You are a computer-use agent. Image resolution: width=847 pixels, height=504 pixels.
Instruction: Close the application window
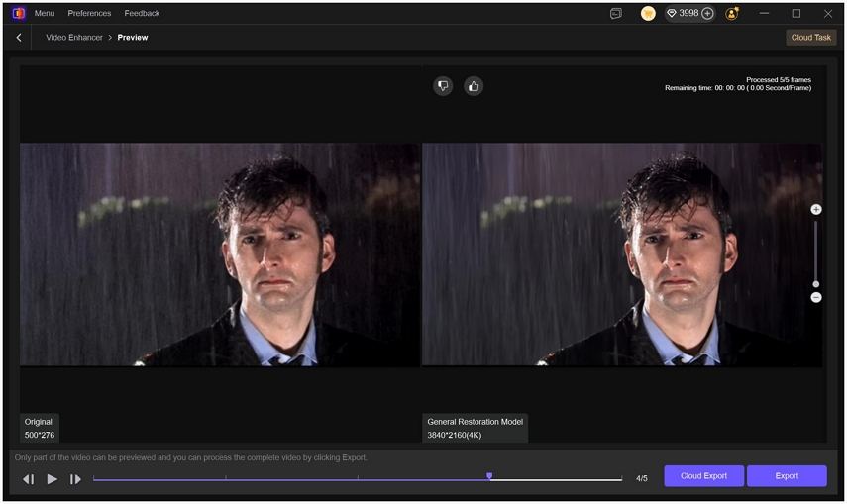point(827,13)
